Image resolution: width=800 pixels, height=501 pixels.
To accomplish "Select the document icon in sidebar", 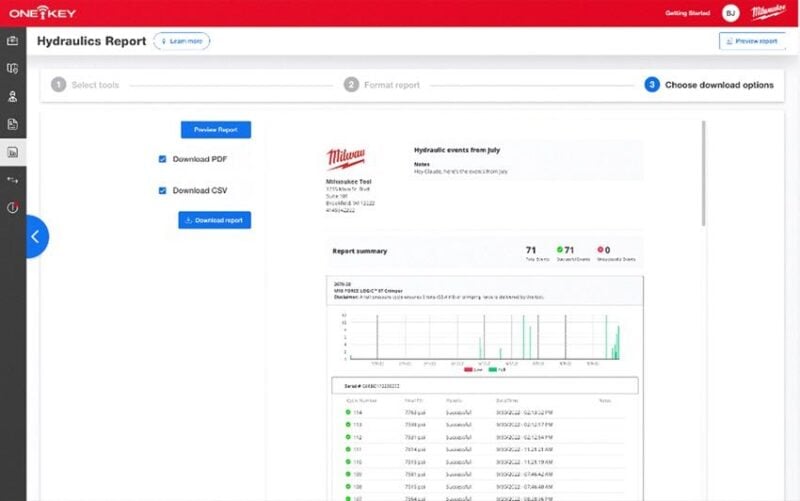I will 13,125.
